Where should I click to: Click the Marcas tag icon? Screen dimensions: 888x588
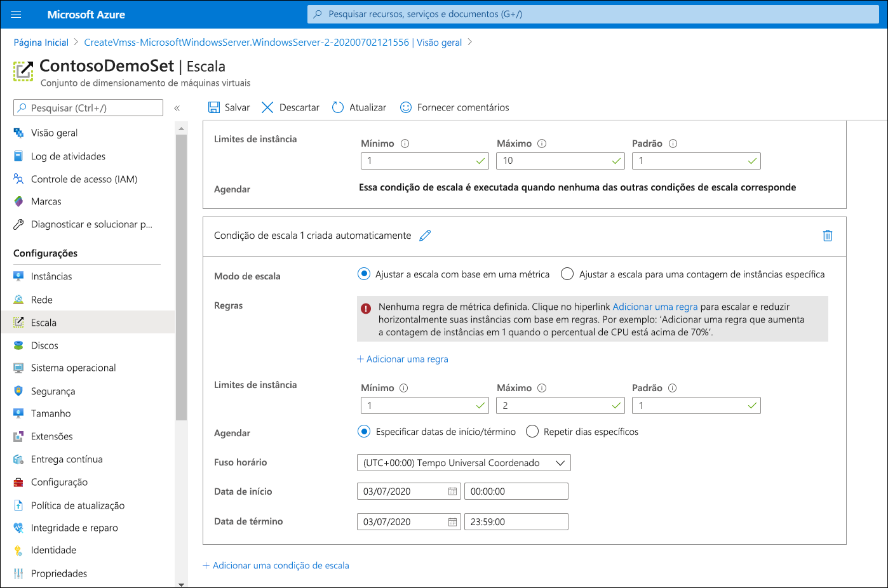[18, 201]
